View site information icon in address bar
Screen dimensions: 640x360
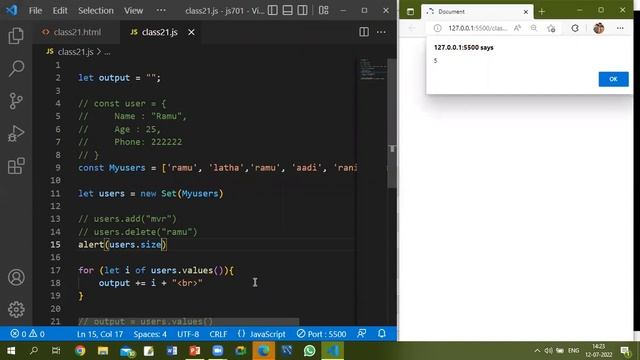(437, 28)
